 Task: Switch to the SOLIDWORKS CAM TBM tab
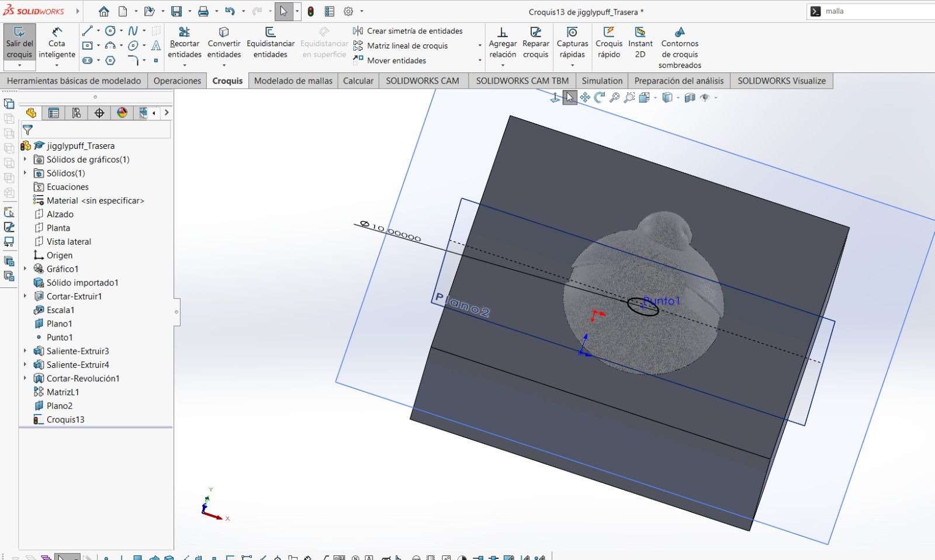[x=522, y=81]
